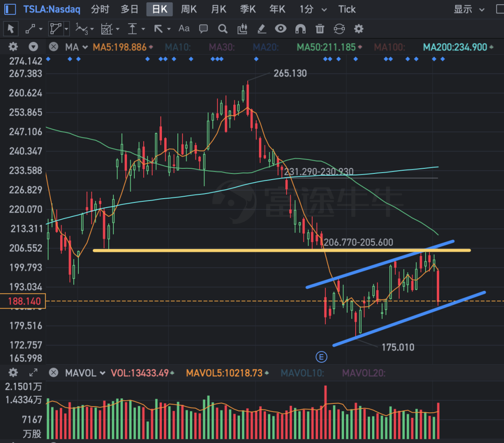Viewport: 504px width, 443px height.
Task: Toggle the faded MA10 indicator line
Action: coord(176,47)
